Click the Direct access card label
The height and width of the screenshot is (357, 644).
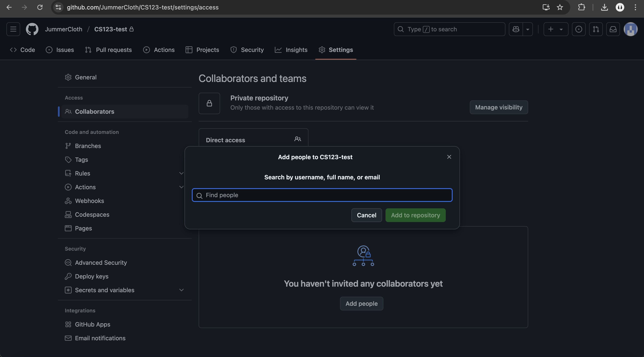coord(225,140)
